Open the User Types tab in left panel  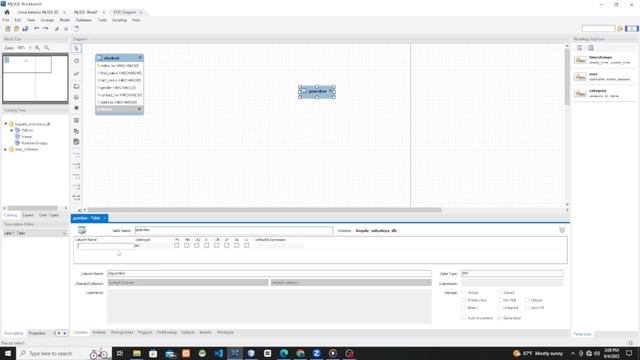click(49, 215)
